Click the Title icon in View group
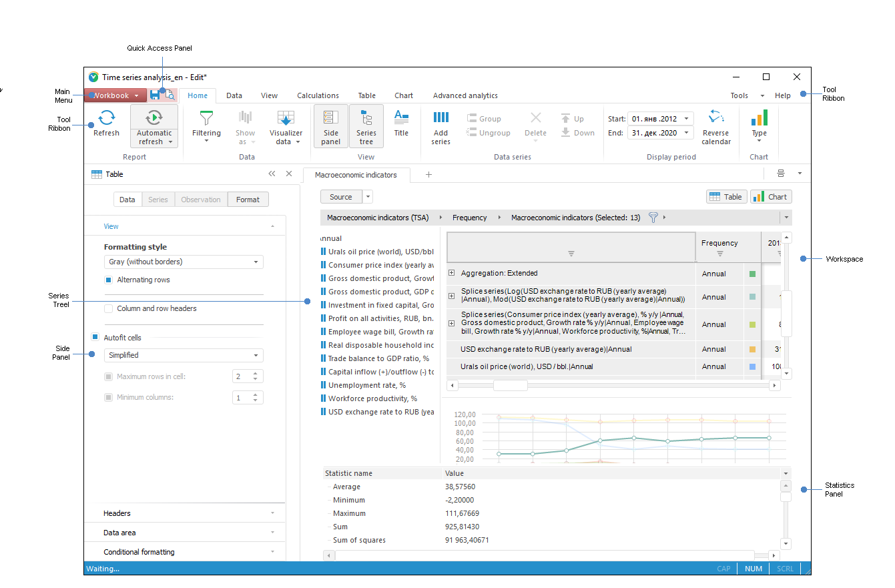895x588 pixels. point(401,117)
